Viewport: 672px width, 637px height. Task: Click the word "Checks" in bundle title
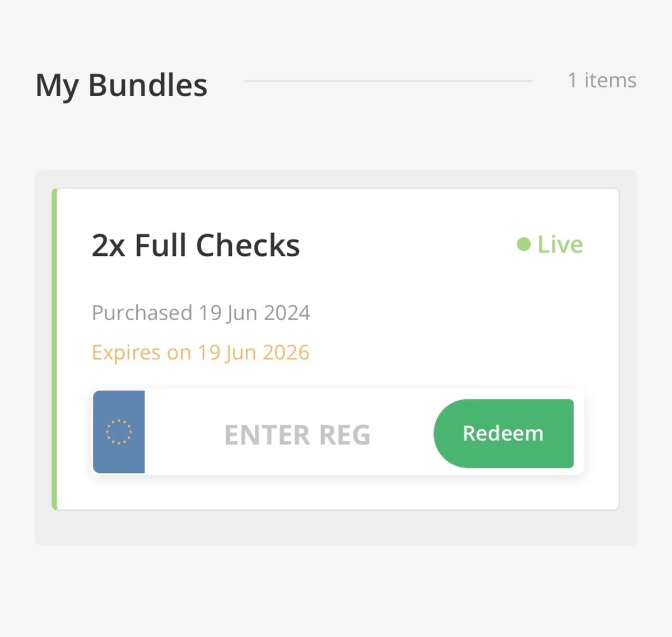pos(248,245)
